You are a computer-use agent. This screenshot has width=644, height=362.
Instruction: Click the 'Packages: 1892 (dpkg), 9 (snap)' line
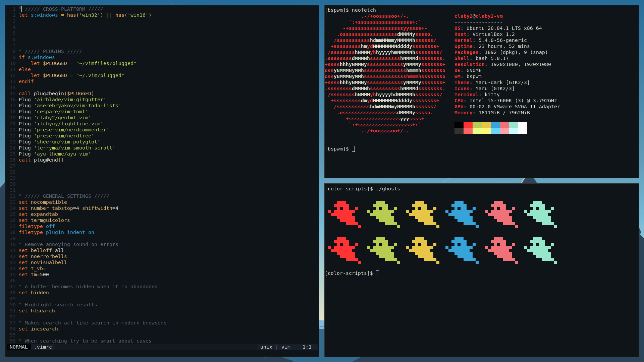[501, 52]
